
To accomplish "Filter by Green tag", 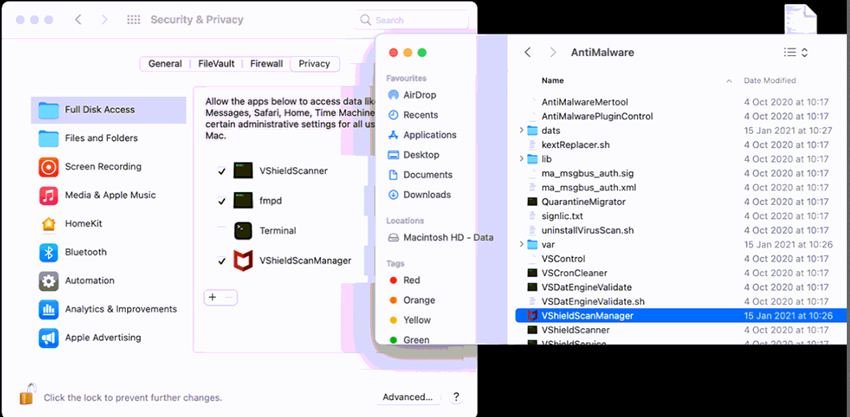I will tap(409, 340).
